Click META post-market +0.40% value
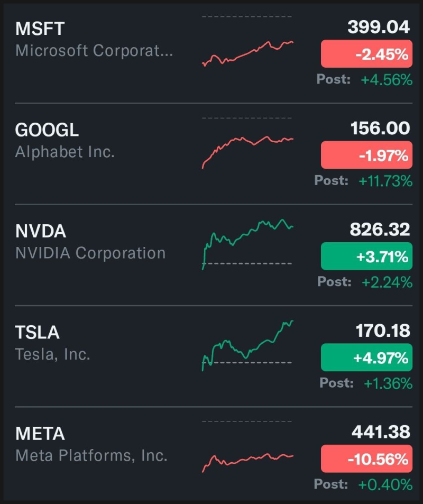Screen dimensions: 423x504 (x=385, y=484)
